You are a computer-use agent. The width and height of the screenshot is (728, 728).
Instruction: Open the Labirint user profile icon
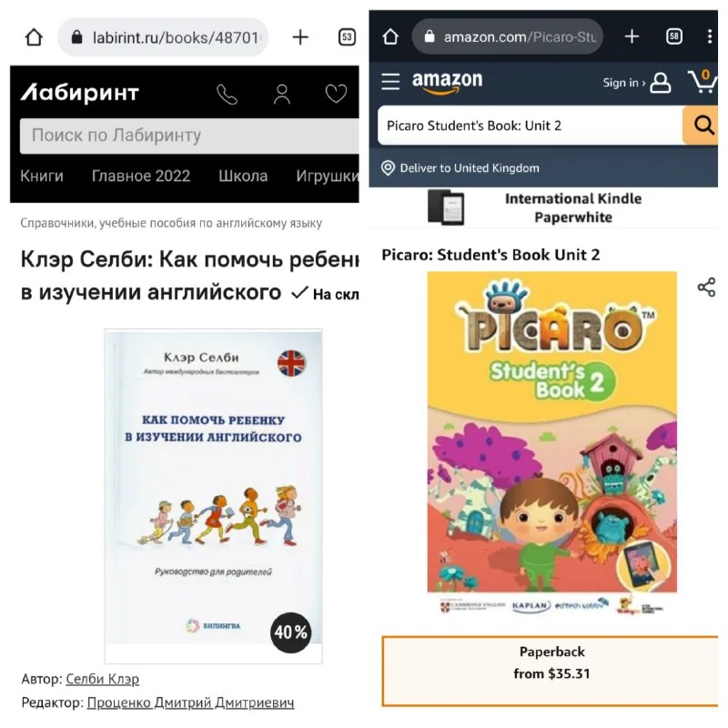[x=282, y=95]
